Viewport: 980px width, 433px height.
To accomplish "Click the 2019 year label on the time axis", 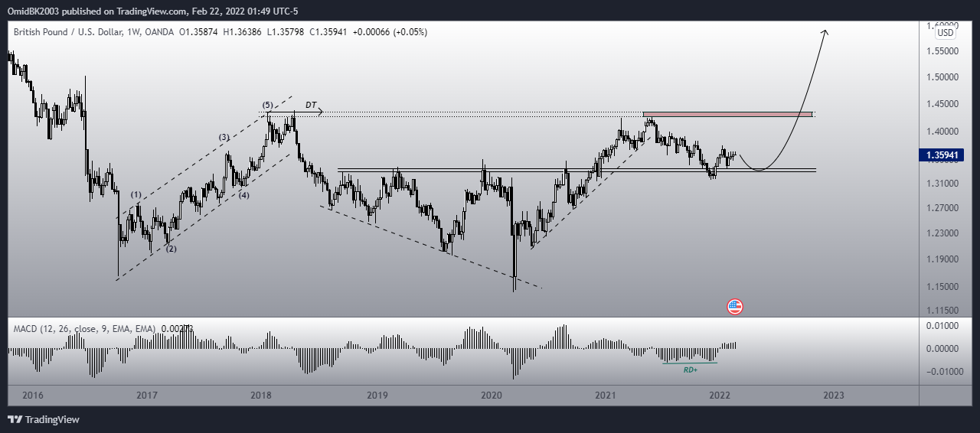I will click(x=377, y=396).
